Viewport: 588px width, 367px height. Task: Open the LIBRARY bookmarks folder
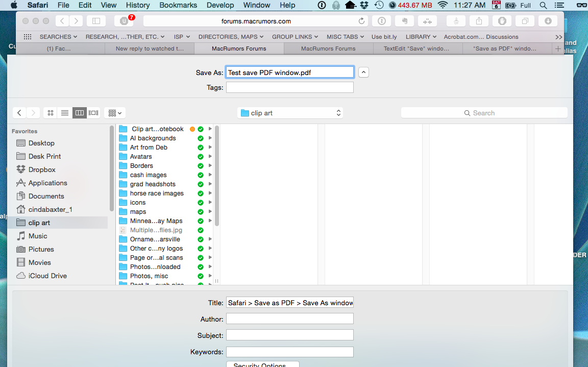(421, 37)
